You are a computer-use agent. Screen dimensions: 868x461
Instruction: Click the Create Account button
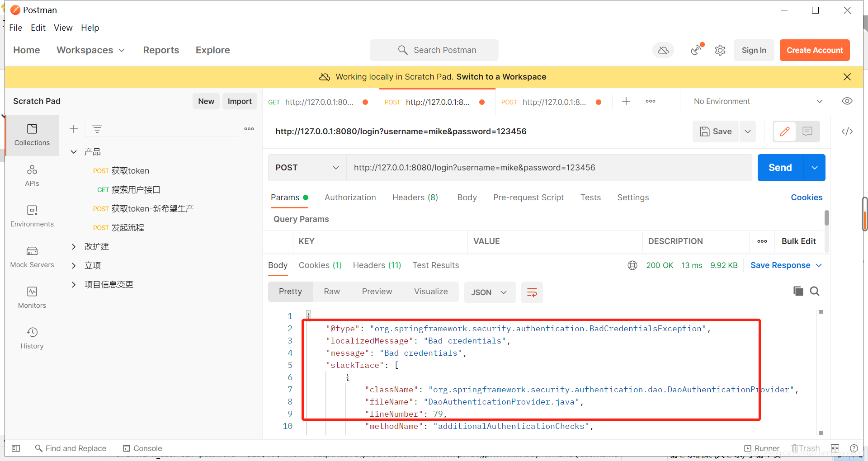point(815,50)
